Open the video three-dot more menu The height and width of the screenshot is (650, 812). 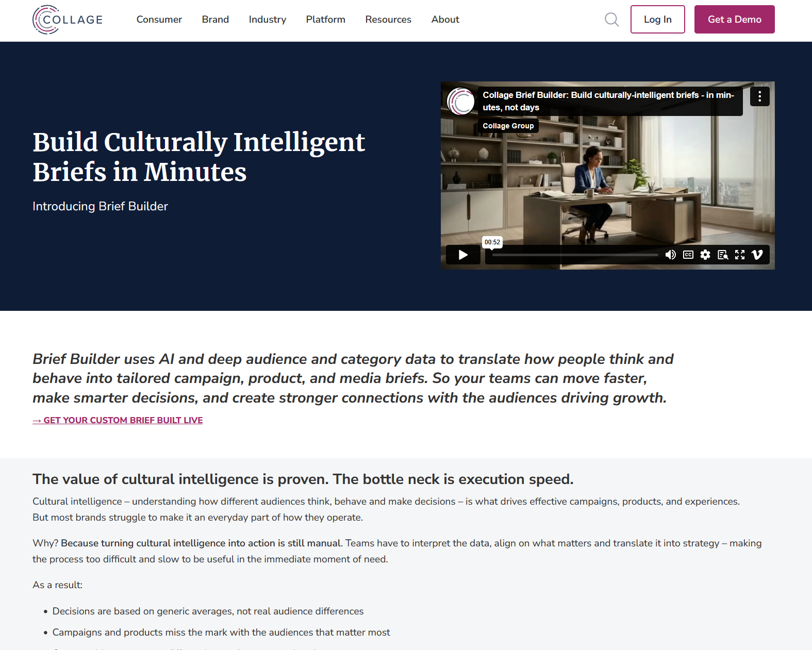coord(759,96)
